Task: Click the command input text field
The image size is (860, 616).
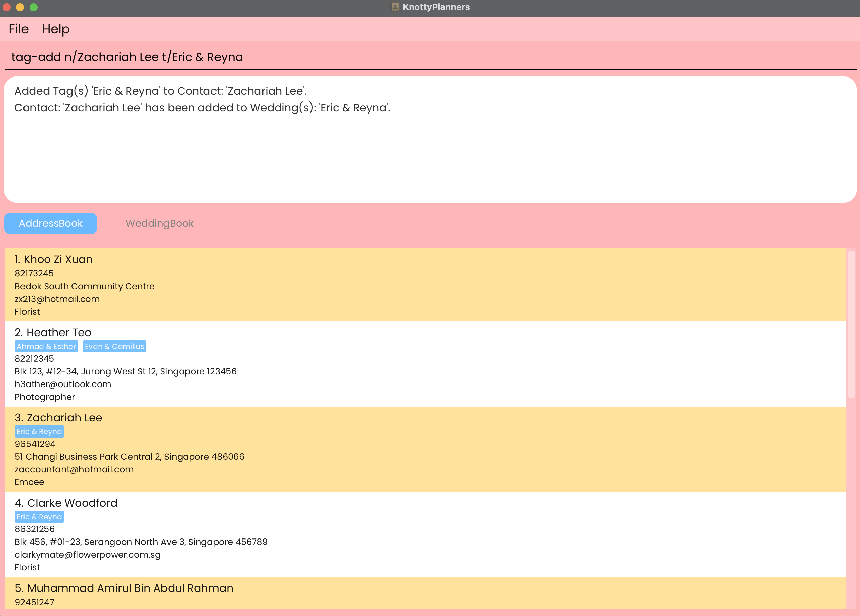Action: [x=430, y=57]
